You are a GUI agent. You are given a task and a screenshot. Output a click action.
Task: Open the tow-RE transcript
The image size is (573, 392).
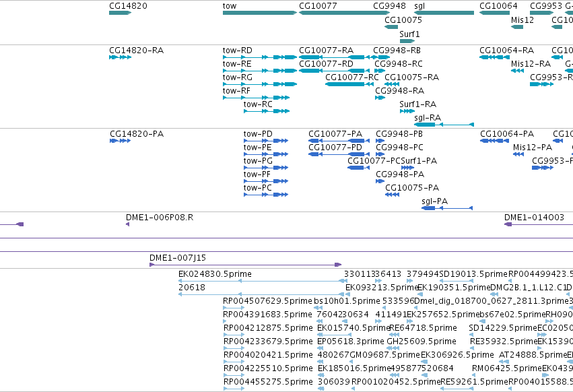pyautogui.click(x=259, y=71)
